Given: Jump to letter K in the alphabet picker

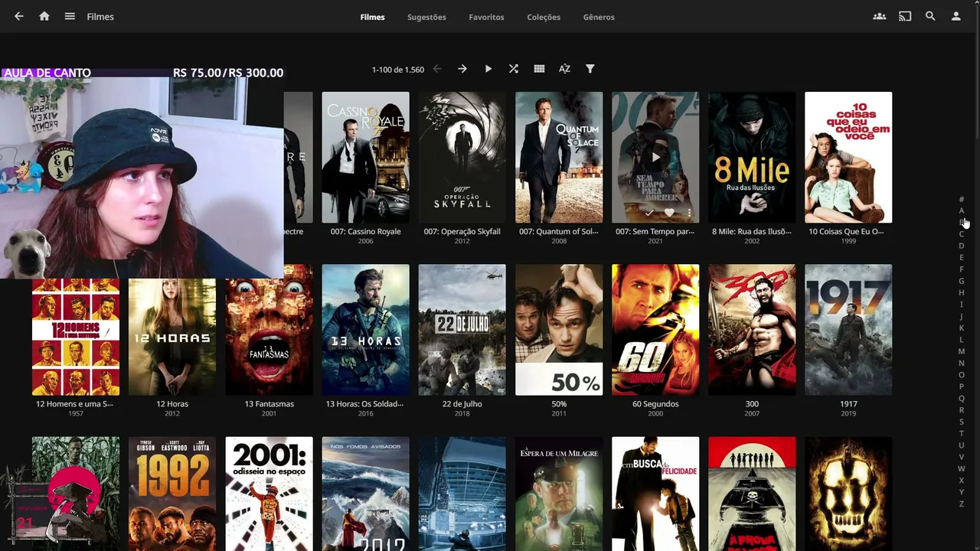Looking at the screenshot, I should pyautogui.click(x=962, y=328).
